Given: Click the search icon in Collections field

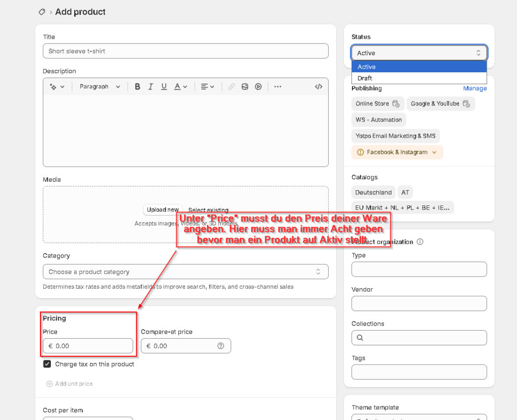Looking at the screenshot, I should click(x=360, y=338).
